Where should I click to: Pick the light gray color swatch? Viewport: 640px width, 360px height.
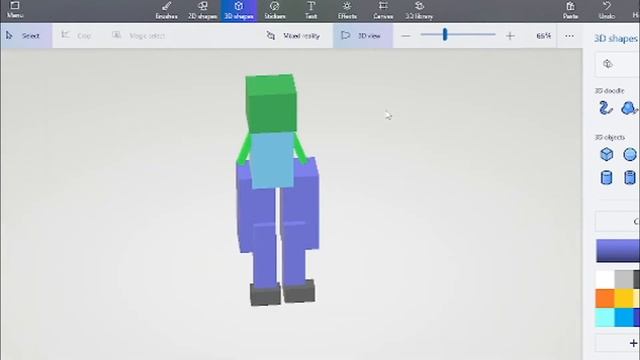click(624, 280)
